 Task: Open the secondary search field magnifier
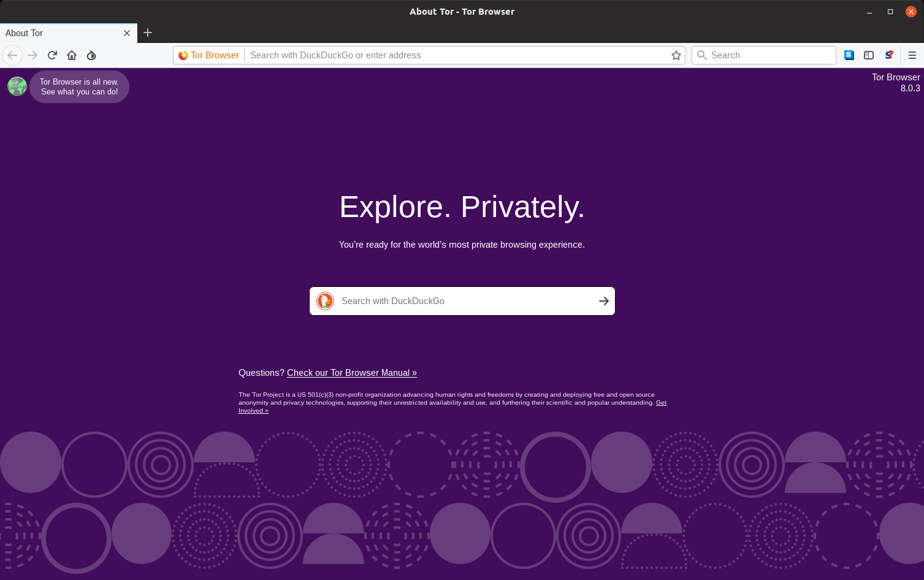[x=701, y=55]
